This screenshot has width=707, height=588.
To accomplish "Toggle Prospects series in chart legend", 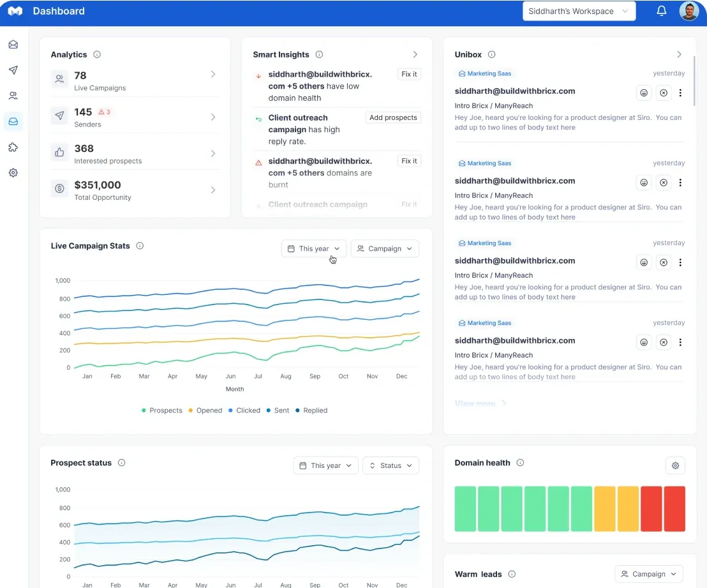I will (x=162, y=411).
